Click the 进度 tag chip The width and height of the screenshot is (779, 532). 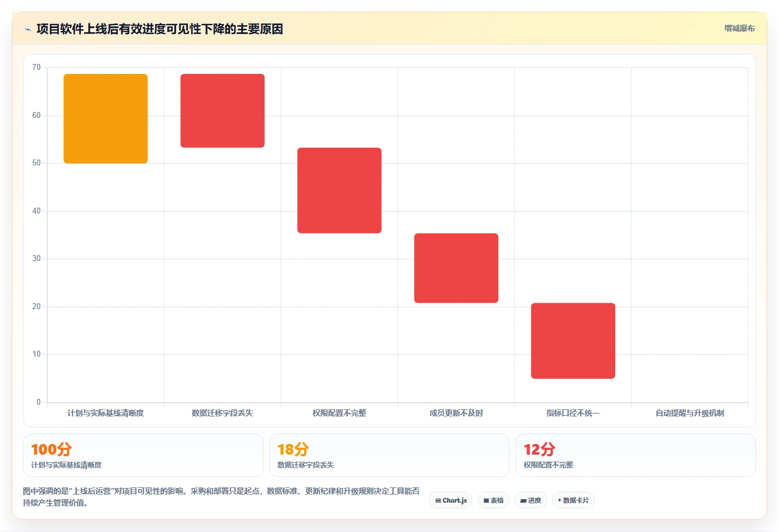pos(531,500)
